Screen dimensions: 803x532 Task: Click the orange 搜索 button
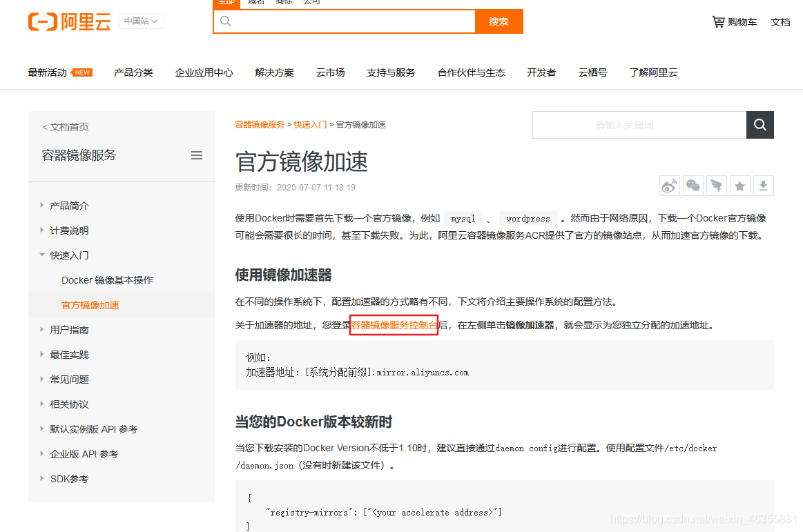click(x=499, y=21)
